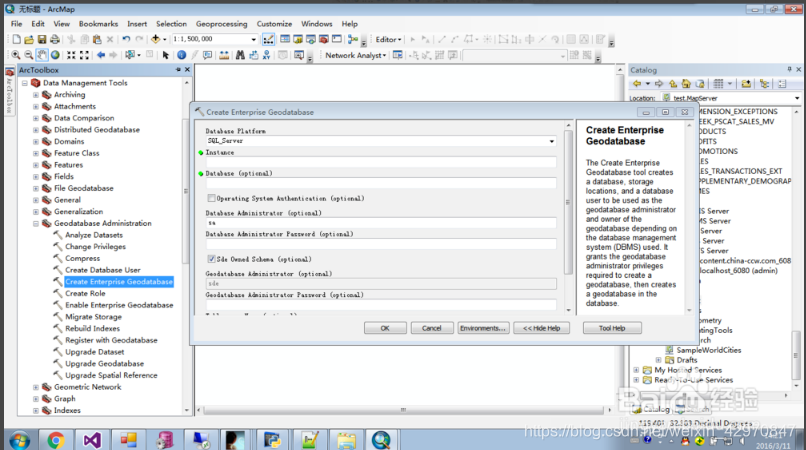
Task: Expand the Geometric Network toolset
Action: pos(35,387)
